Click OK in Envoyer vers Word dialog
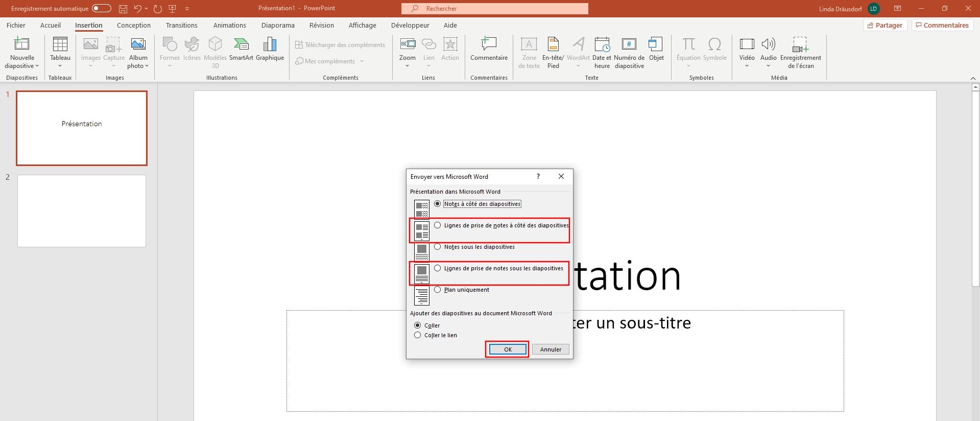 pyautogui.click(x=508, y=349)
